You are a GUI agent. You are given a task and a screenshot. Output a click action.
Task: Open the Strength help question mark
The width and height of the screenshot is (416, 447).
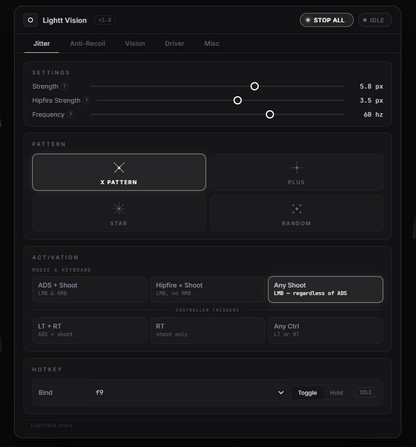64,86
